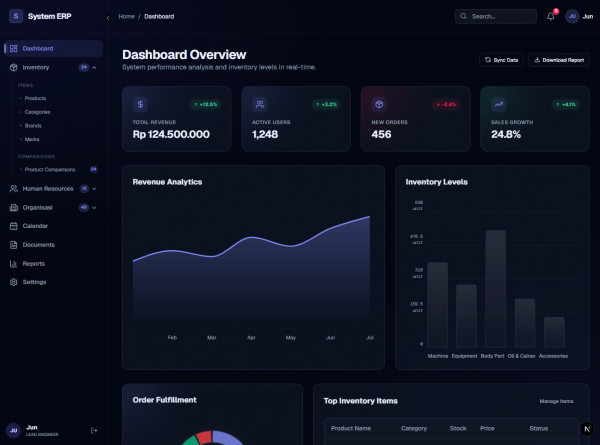Collapse the sidebar with the back chevron

point(108,18)
